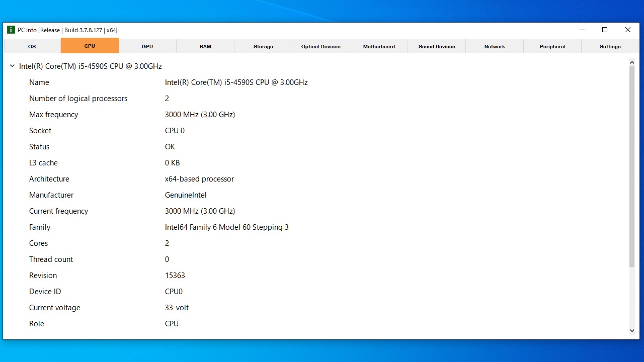Select the Current frequency label
The image size is (644, 362).
pos(58,211)
